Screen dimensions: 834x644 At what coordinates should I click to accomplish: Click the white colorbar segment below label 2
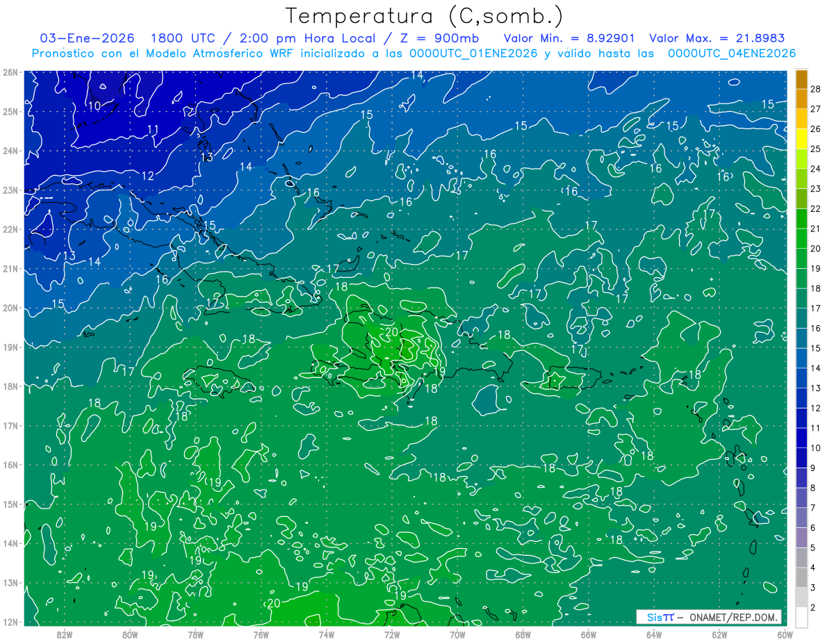point(801,616)
